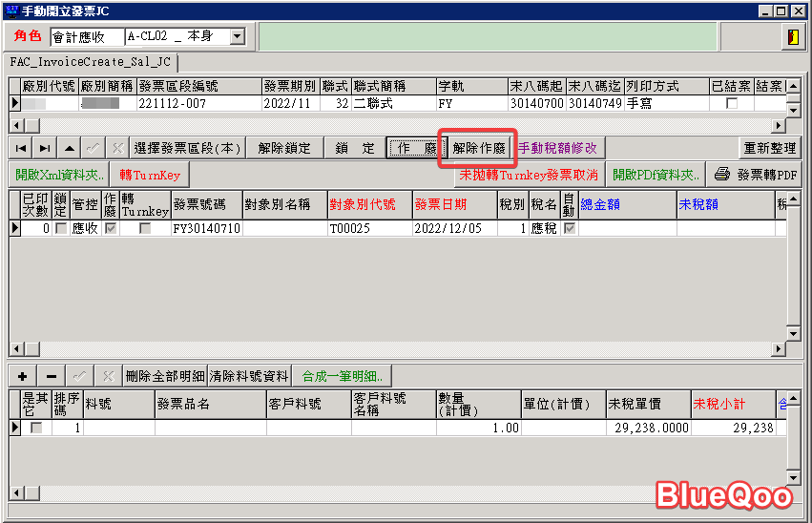Screen dimensions: 812x523
Task: Click the exit door icon at top right
Action: (x=791, y=37)
